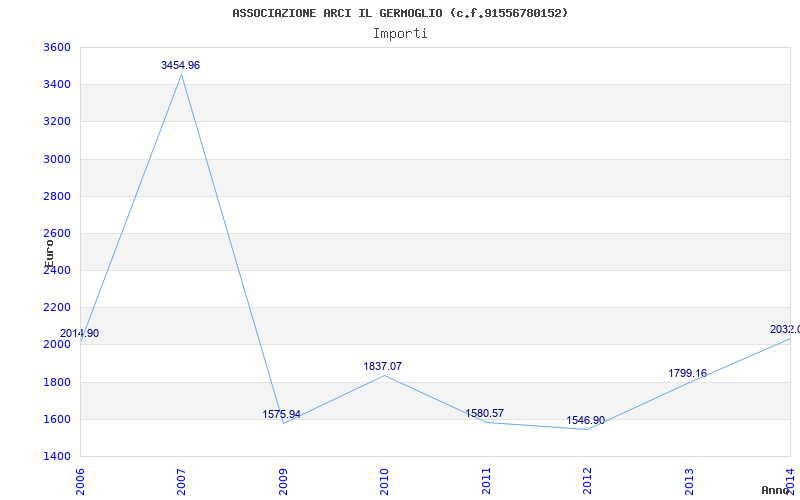Click the line peak at 2007
Viewport: 800px width, 500px height.
182,74
